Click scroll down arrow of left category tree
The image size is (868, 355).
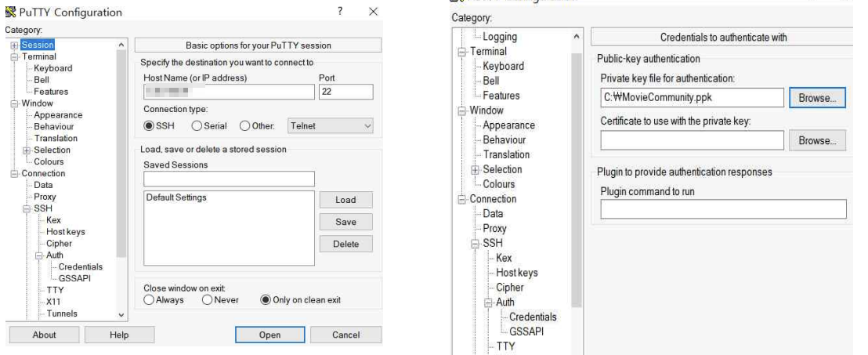tap(121, 314)
